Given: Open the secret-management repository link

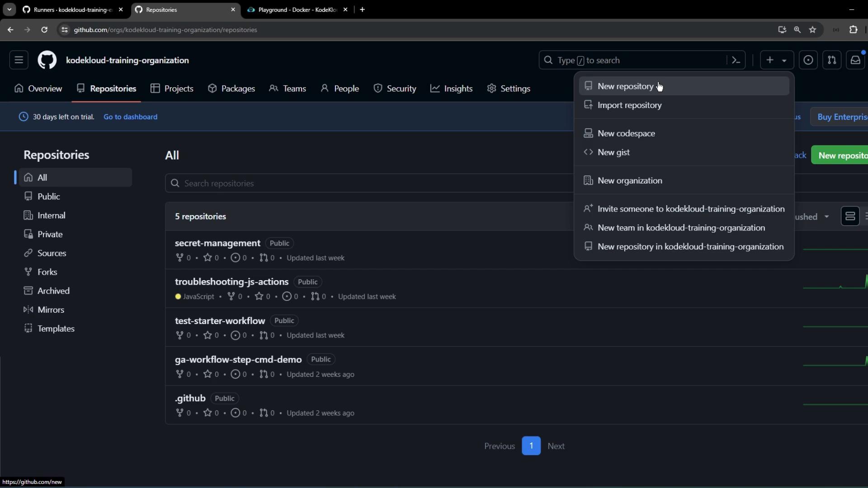Looking at the screenshot, I should (217, 243).
